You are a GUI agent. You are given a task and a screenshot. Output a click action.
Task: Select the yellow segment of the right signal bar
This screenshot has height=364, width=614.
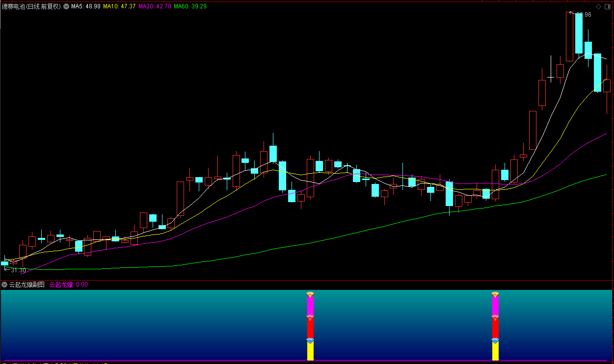point(495,352)
